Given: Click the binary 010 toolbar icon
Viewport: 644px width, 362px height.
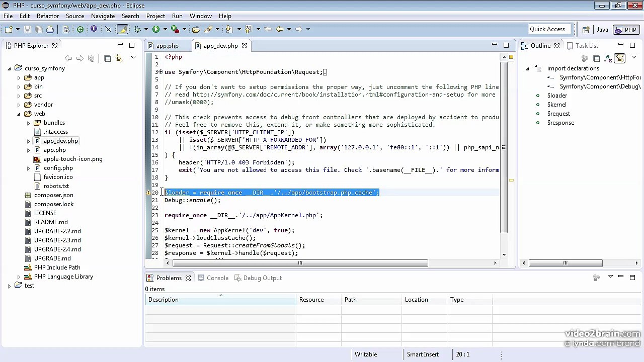Looking at the screenshot, I should [66, 29].
